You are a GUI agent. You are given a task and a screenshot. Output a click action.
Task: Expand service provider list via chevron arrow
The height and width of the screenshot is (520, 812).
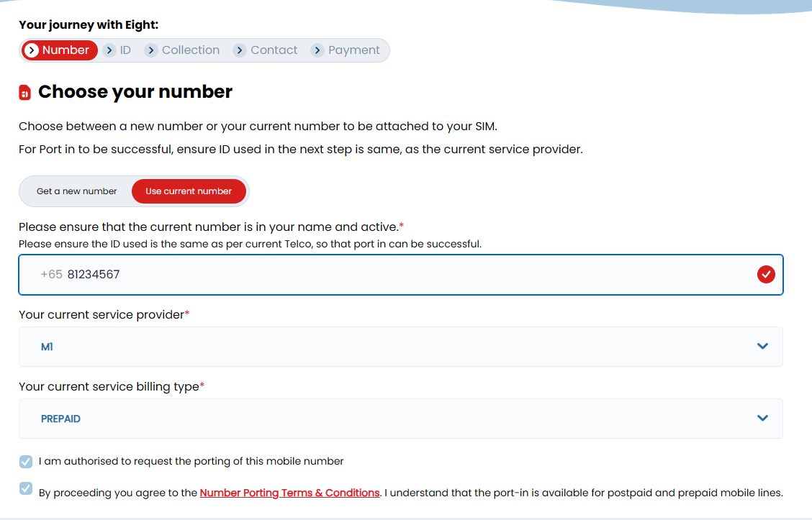(762, 346)
